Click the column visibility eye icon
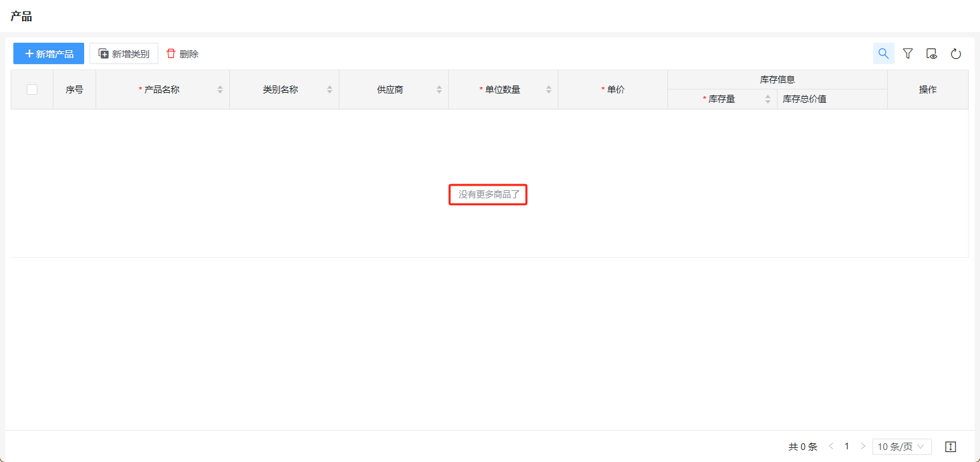 click(x=931, y=53)
